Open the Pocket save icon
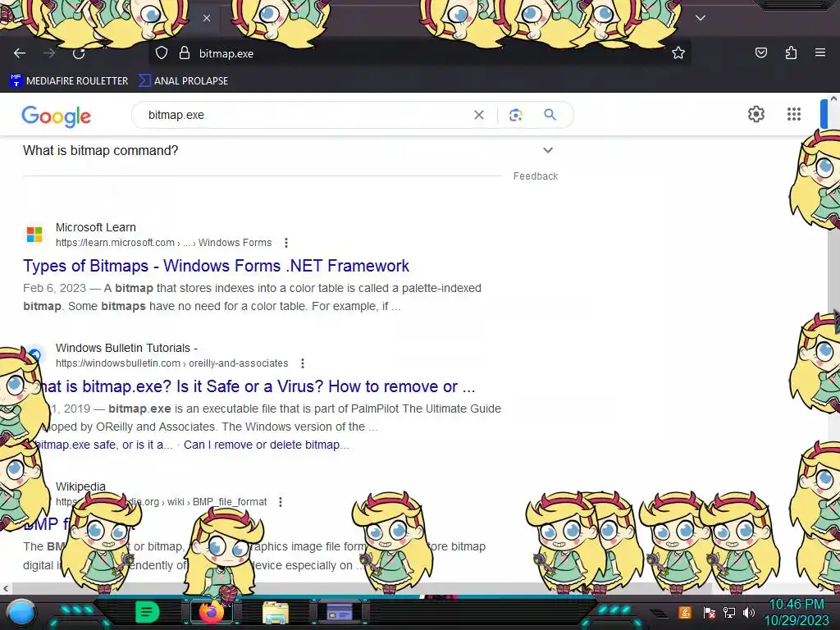 [760, 52]
